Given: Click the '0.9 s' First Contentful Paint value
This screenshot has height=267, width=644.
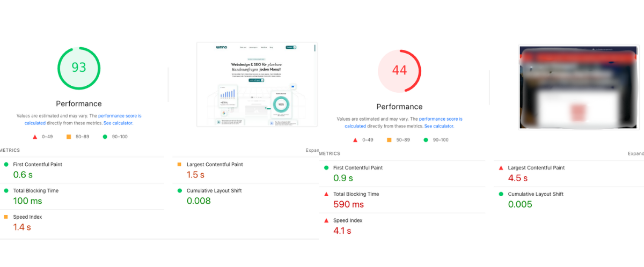Looking at the screenshot, I should [343, 178].
